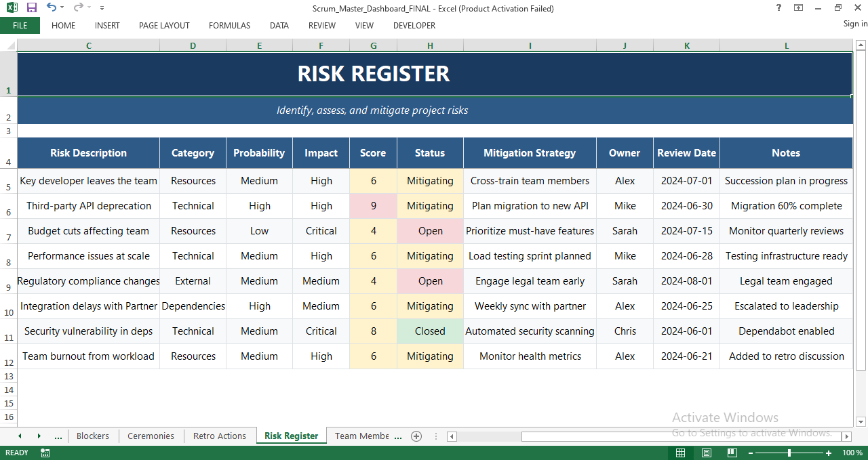The image size is (868, 460).
Task: Open the Customize Quick Access Toolbar dropdown
Action: coord(102,7)
